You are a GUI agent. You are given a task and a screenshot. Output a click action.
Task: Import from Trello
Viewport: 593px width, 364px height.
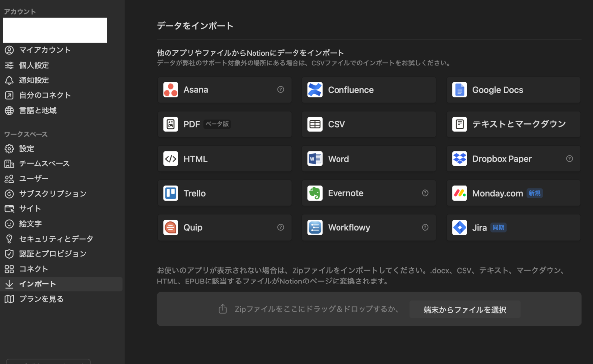[225, 193]
